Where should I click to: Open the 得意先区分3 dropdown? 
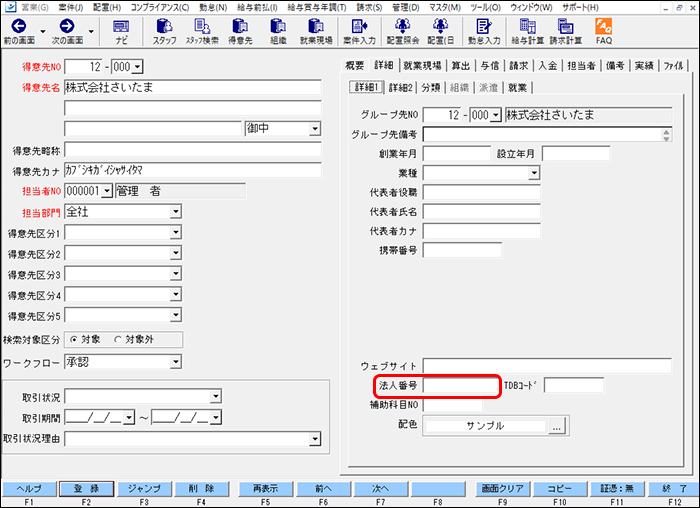point(176,274)
